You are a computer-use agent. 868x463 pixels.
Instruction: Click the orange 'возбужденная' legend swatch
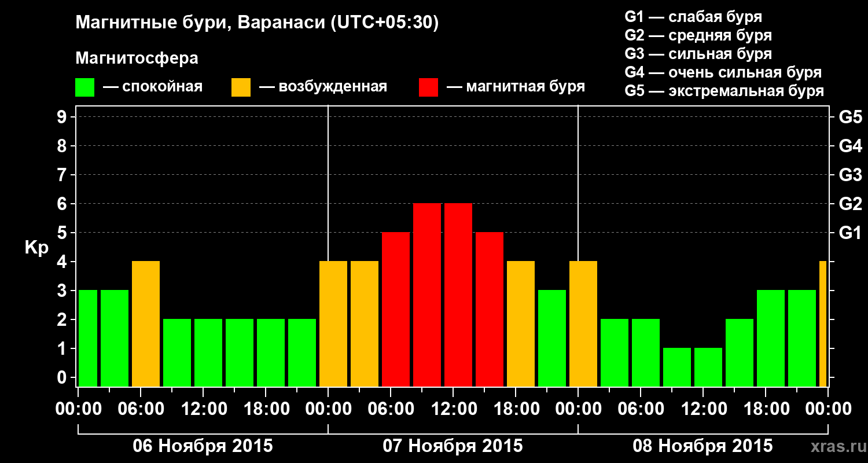pyautogui.click(x=241, y=87)
